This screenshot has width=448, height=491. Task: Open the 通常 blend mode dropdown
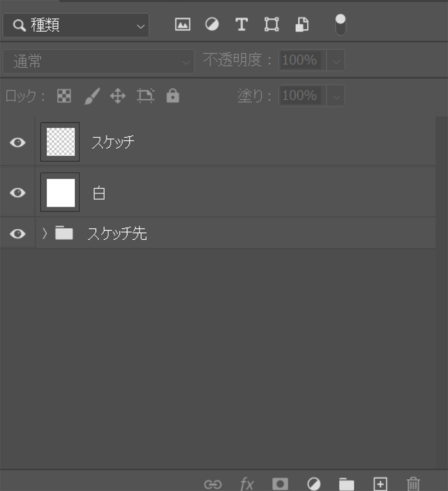pyautogui.click(x=99, y=61)
